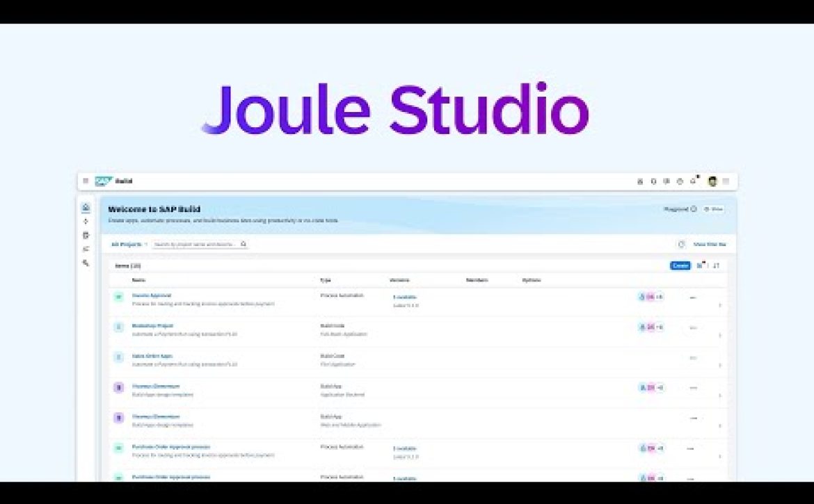Expand the All Projects dropdown
This screenshot has height=504, width=814.
pos(129,245)
